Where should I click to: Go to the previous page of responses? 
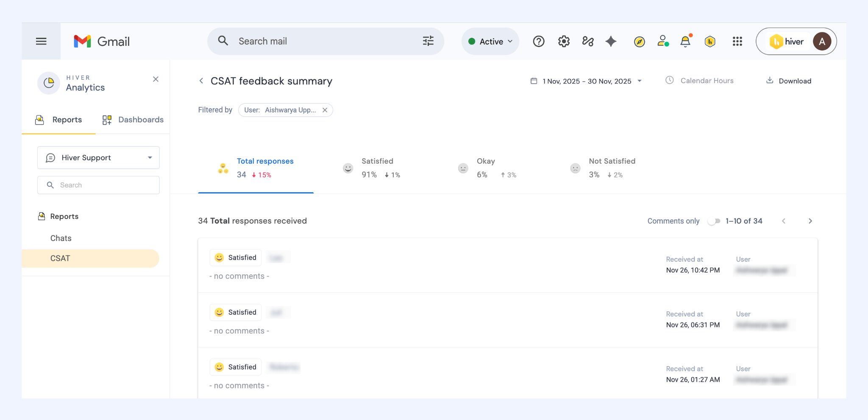coord(784,221)
